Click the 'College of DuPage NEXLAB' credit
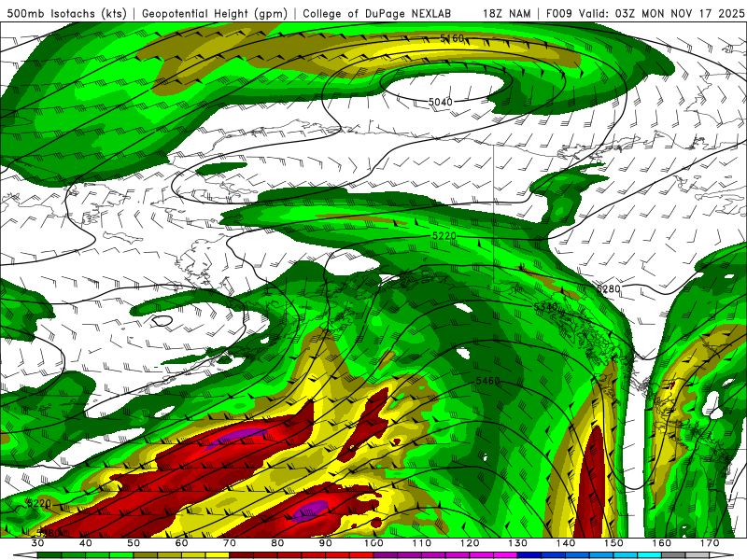 click(x=377, y=13)
